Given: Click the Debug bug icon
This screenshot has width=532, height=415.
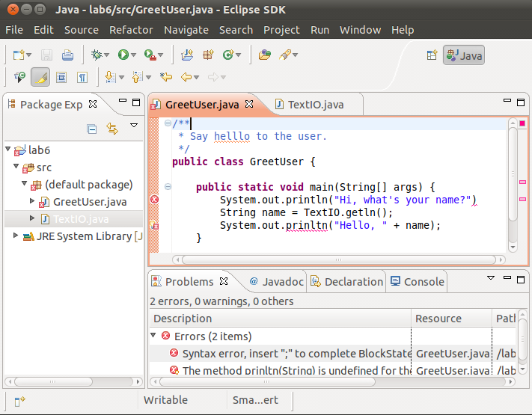Looking at the screenshot, I should (x=95, y=55).
